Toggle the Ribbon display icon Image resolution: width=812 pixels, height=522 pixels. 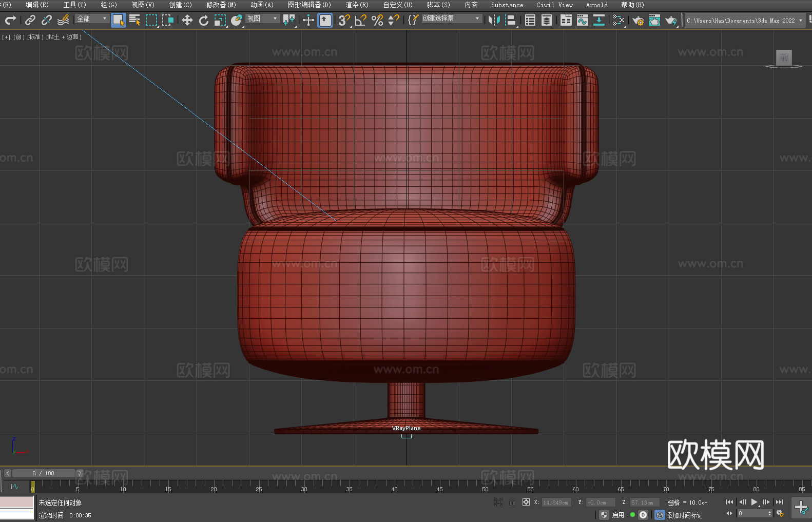[566, 20]
